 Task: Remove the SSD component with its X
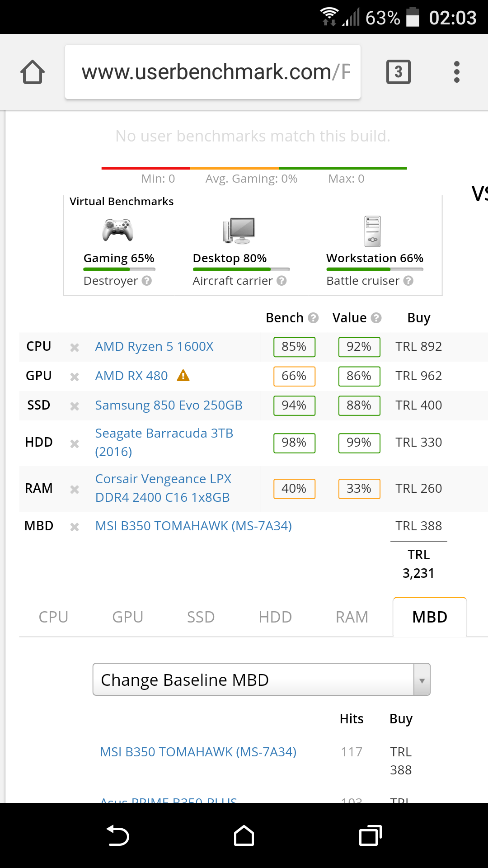coord(75,406)
